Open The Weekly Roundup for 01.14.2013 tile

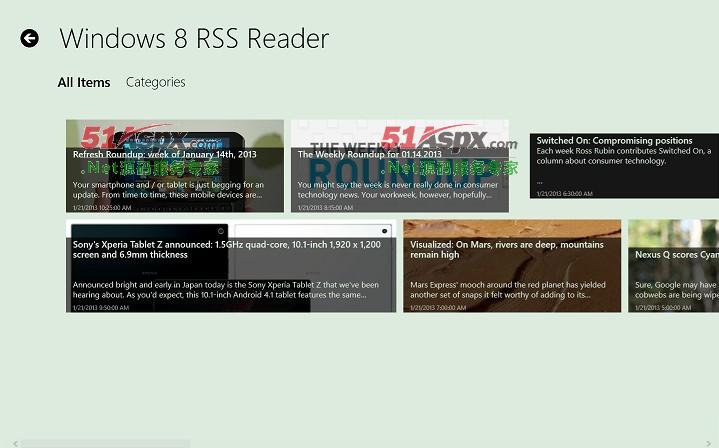[x=399, y=166]
